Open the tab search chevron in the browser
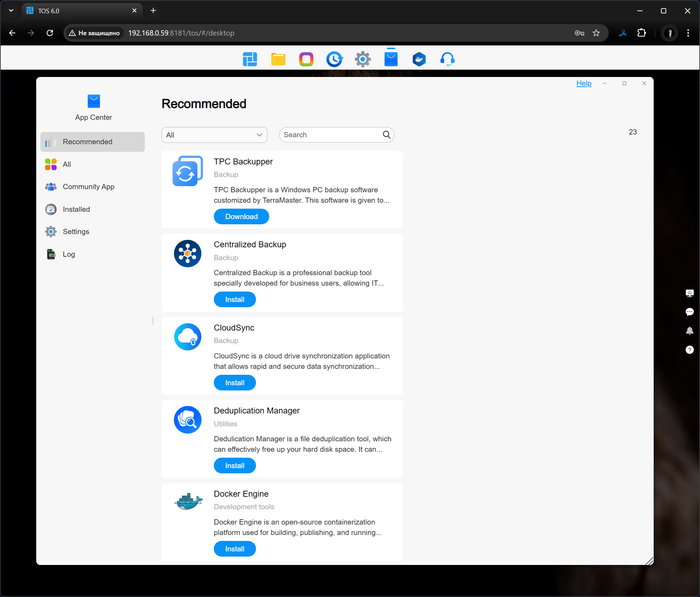Screen dimensions: 700x597 11,10
